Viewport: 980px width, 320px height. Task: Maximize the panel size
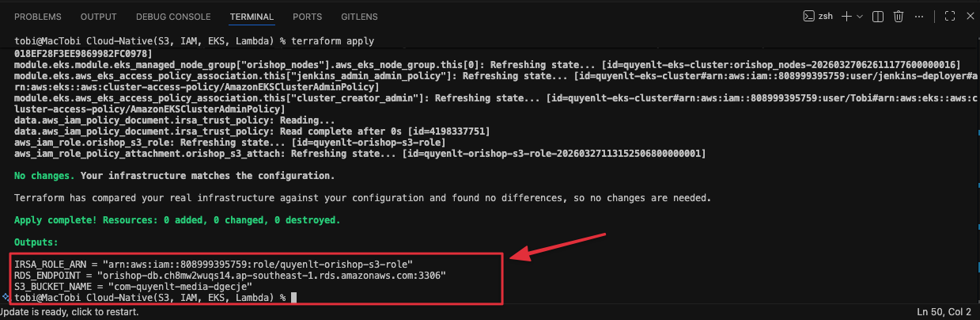[948, 16]
